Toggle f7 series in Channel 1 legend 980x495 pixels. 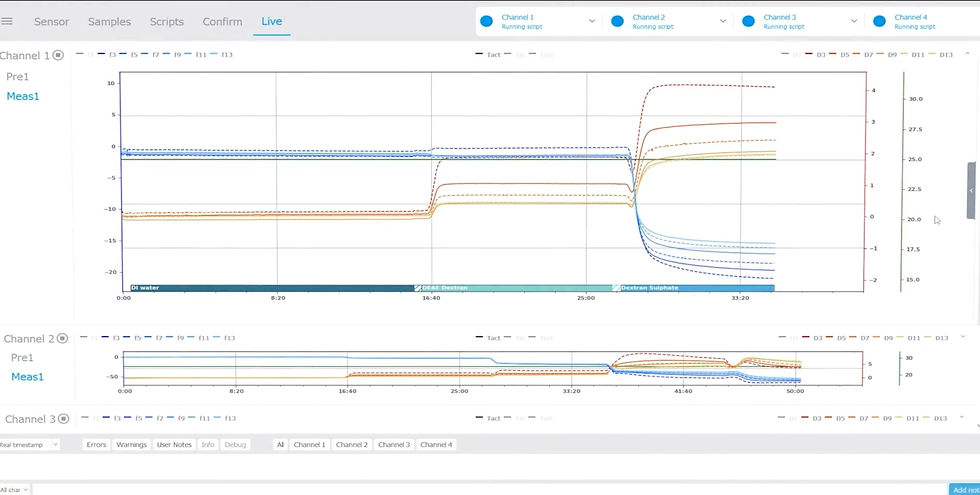coord(150,55)
